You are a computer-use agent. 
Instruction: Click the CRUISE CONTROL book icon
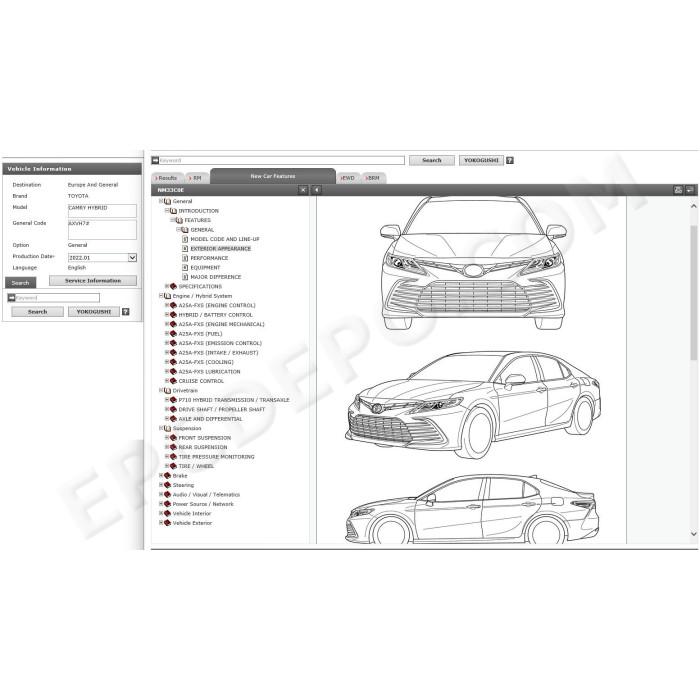tap(173, 381)
